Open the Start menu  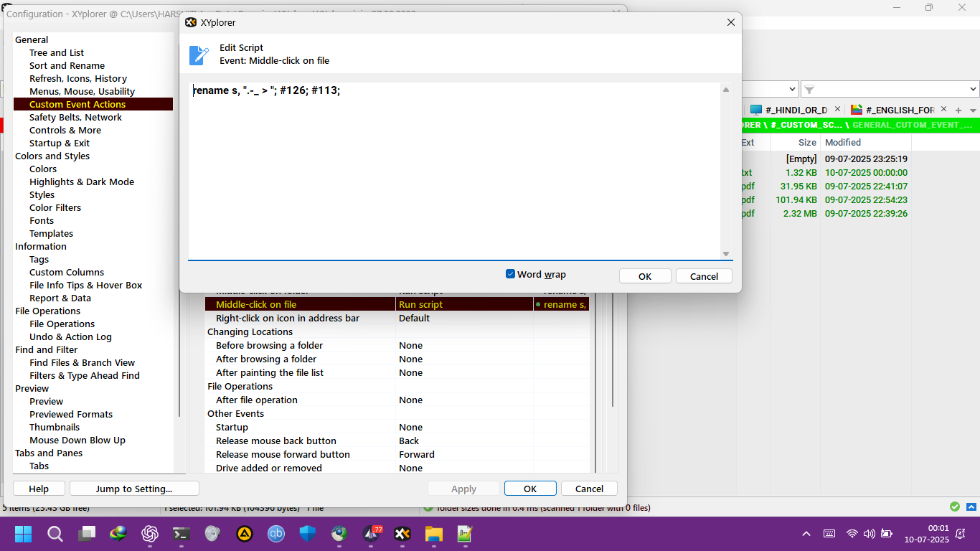[22, 534]
